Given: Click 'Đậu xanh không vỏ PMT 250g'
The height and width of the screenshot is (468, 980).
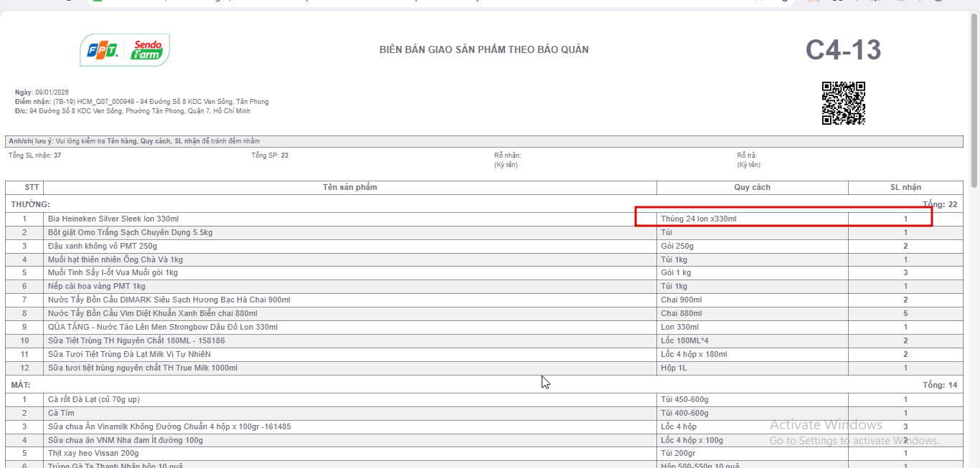Looking at the screenshot, I should [x=103, y=246].
